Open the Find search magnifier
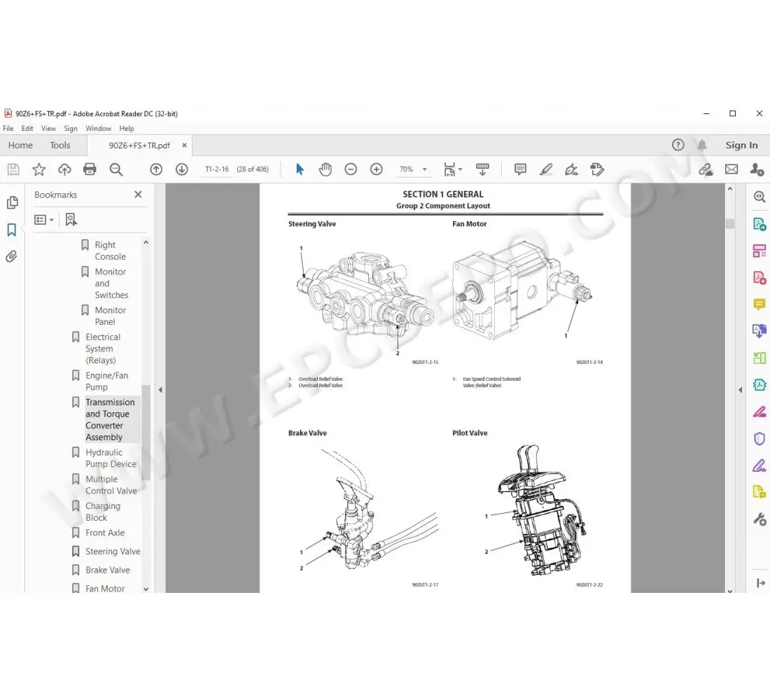The height and width of the screenshot is (700, 770). (x=116, y=169)
